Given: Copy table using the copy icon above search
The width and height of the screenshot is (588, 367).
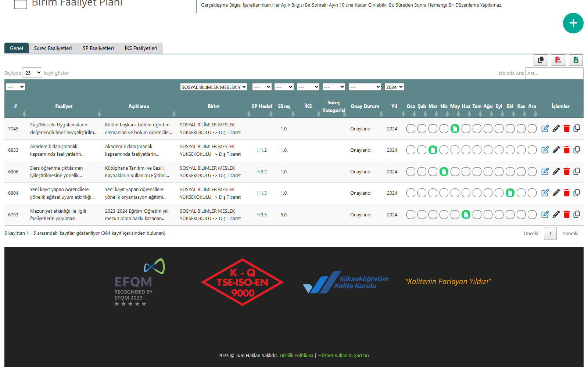Looking at the screenshot, I should [x=541, y=60].
